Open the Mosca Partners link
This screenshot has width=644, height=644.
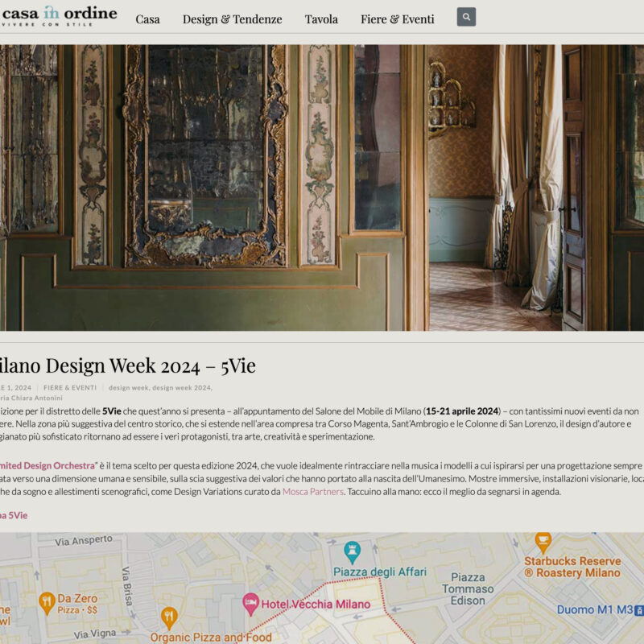(x=313, y=492)
